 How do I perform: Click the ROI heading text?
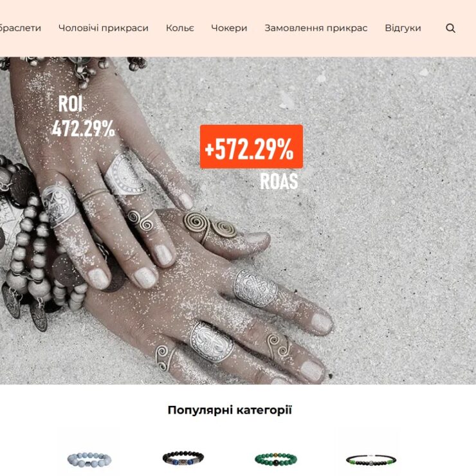(x=70, y=104)
